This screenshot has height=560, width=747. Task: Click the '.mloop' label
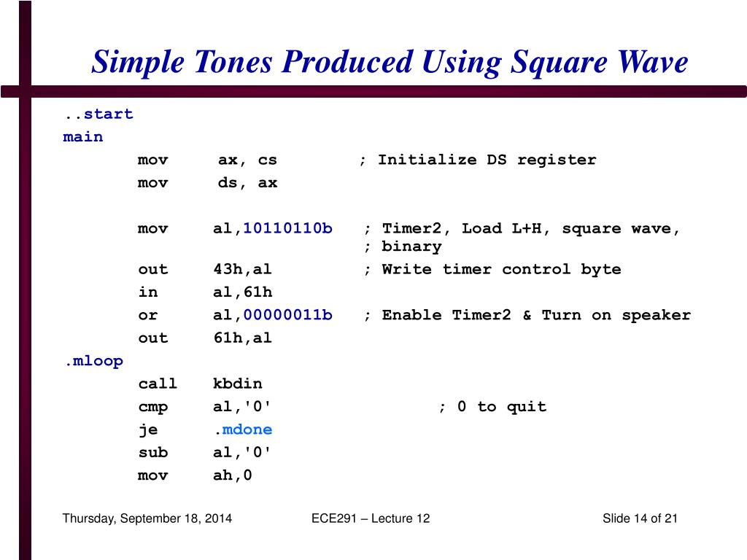[x=94, y=362]
